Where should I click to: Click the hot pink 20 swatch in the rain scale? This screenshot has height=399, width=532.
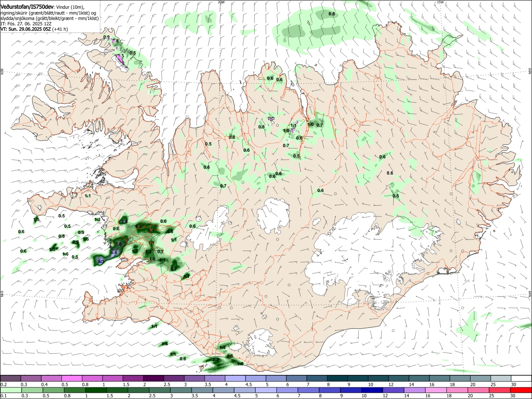(478, 390)
